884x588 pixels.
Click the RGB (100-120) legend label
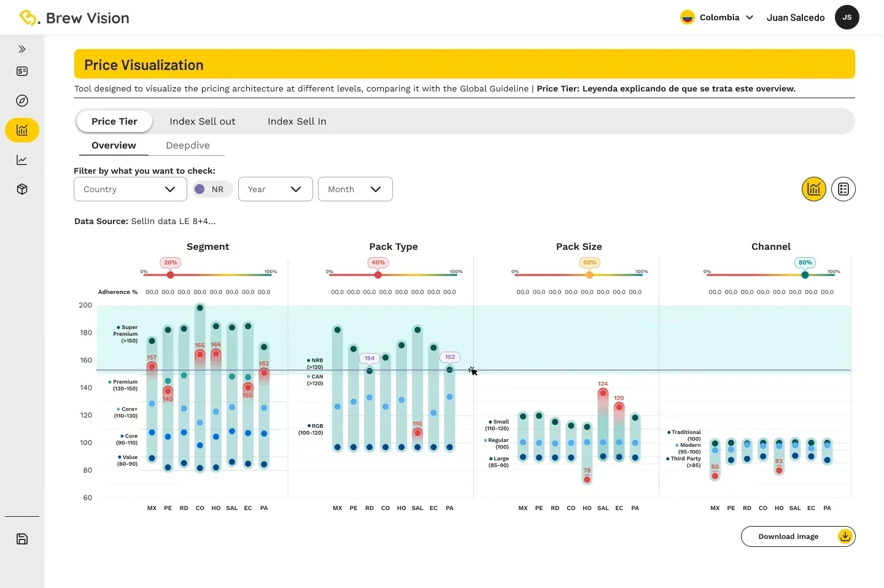pyautogui.click(x=311, y=429)
